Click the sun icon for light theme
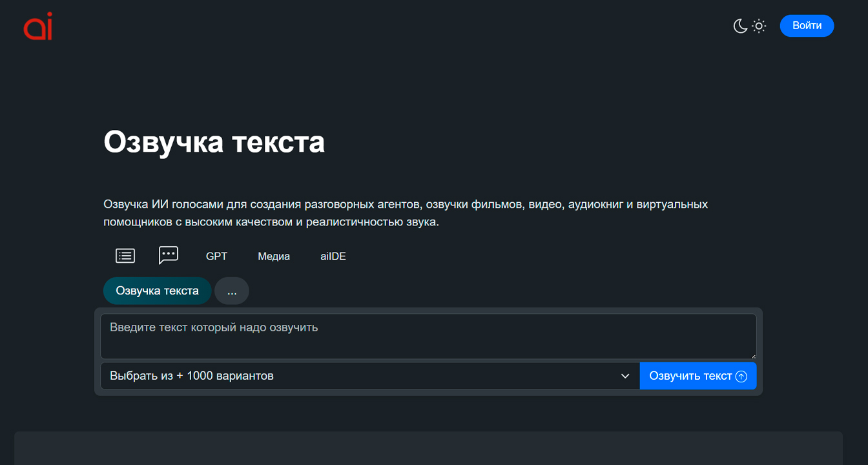This screenshot has height=465, width=868. [x=759, y=26]
